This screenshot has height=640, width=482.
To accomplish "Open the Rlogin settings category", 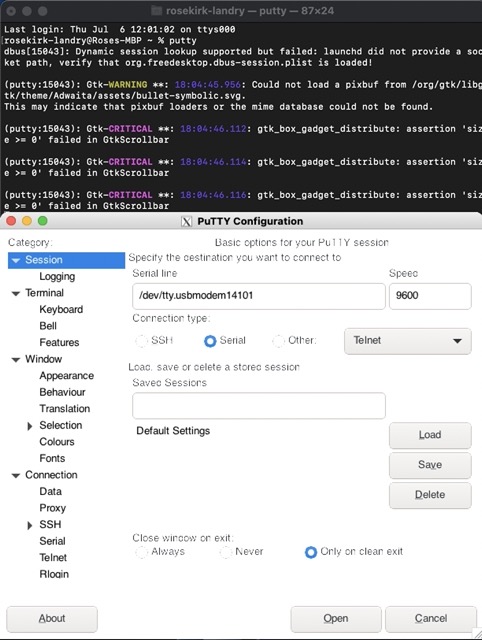I will [x=54, y=574].
